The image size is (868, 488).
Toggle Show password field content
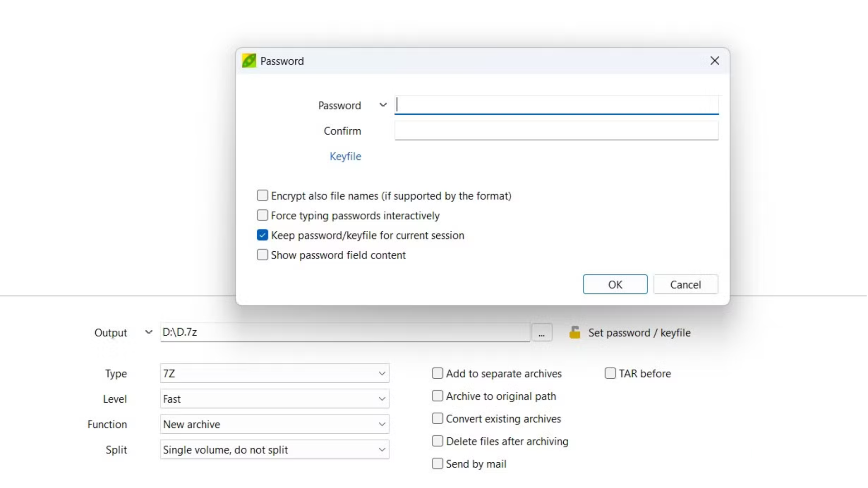(262, 255)
